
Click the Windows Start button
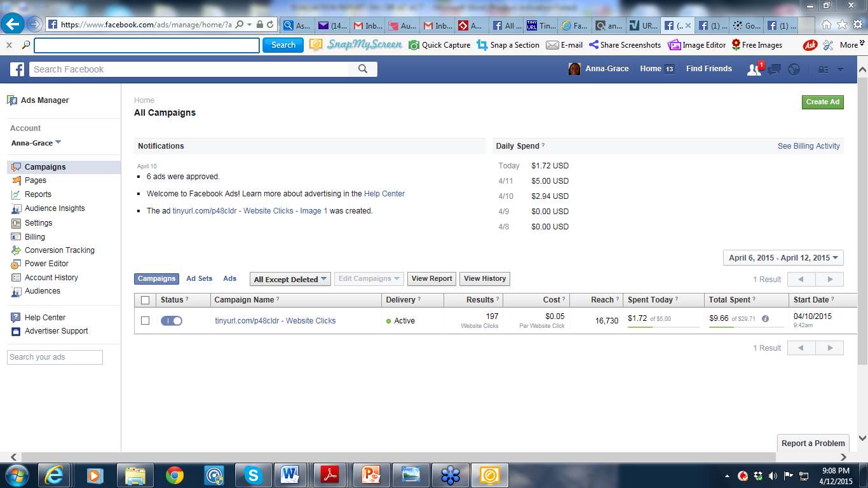click(17, 475)
